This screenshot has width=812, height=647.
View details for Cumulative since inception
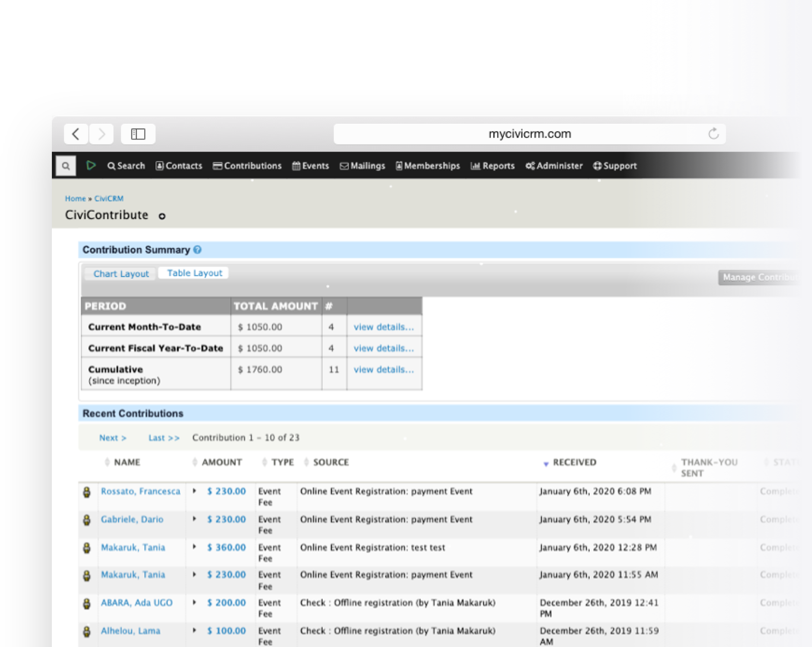click(384, 370)
